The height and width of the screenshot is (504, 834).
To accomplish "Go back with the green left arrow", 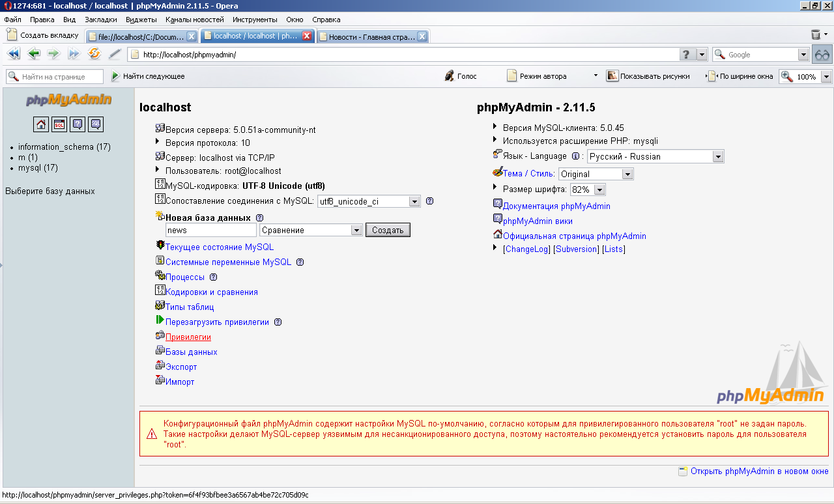I will coord(34,54).
